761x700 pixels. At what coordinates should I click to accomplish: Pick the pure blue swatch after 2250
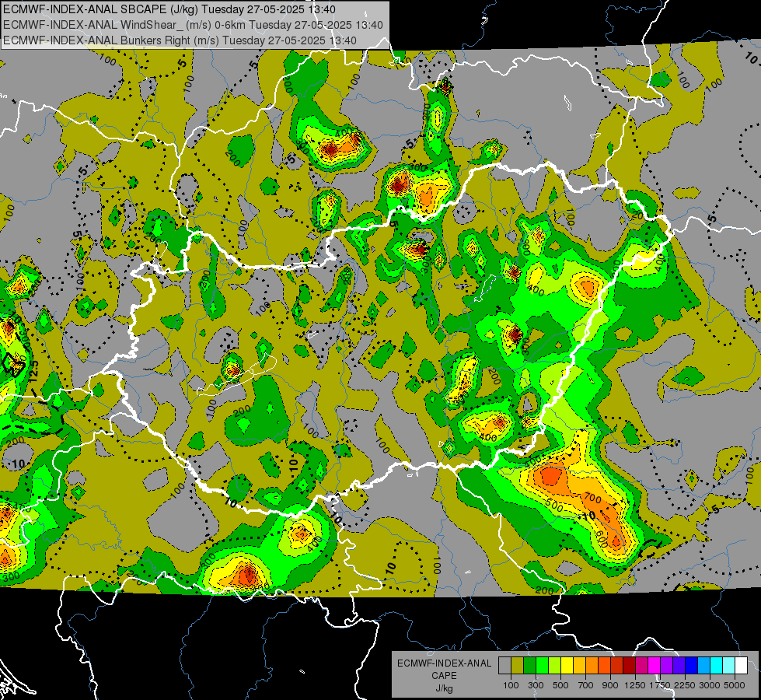tap(692, 665)
